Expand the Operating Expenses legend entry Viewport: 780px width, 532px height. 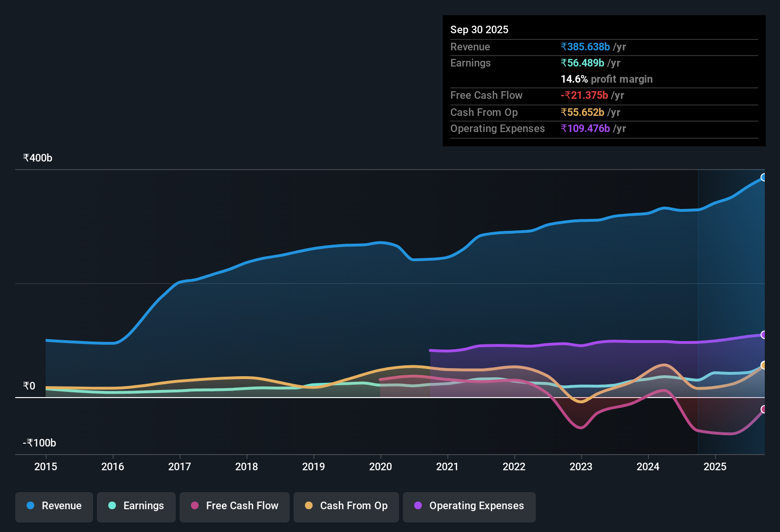469,506
